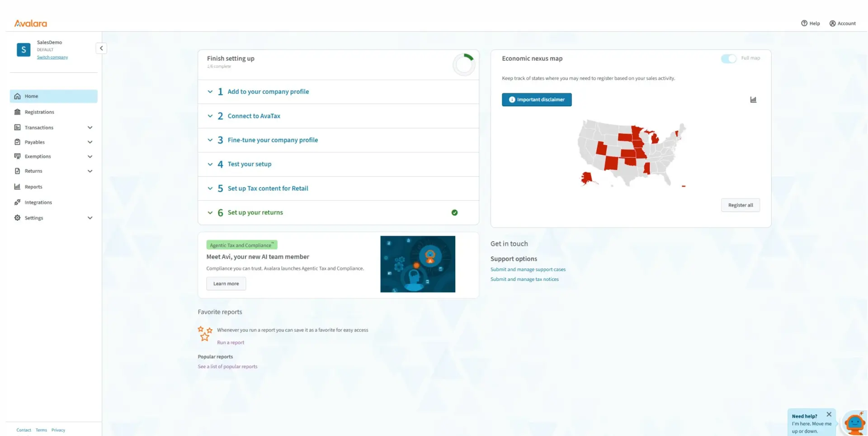The image size is (868, 436).
Task: Collapse the sidebar with arrow button
Action: 101,48
